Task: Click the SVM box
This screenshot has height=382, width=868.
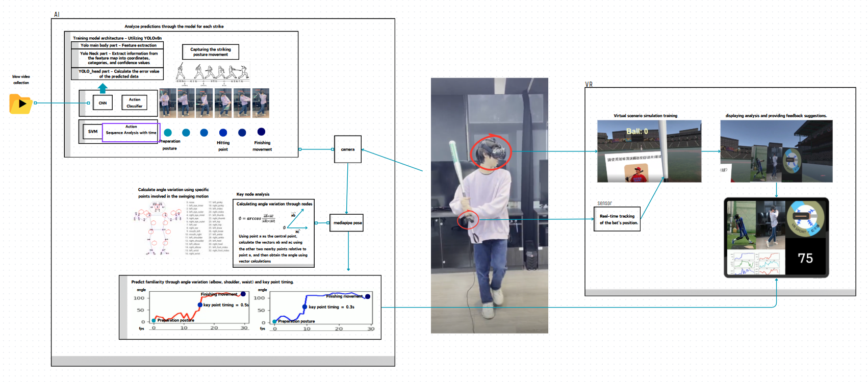Action: 92,132
